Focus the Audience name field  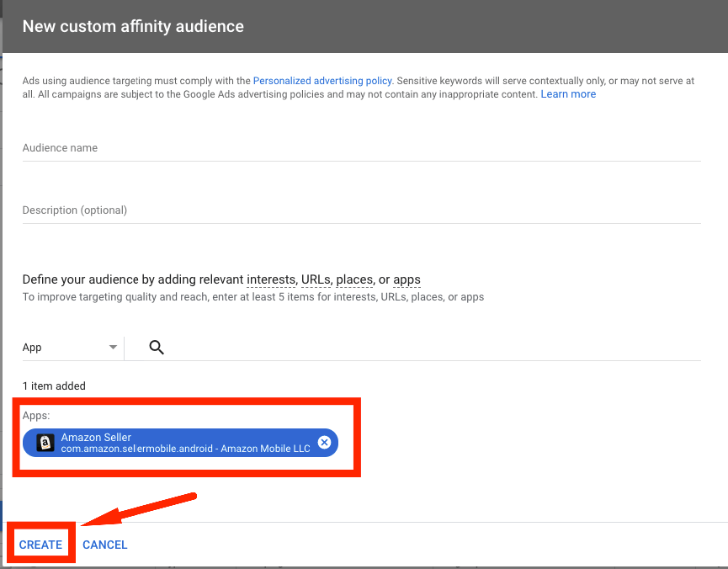pyautogui.click(x=361, y=148)
